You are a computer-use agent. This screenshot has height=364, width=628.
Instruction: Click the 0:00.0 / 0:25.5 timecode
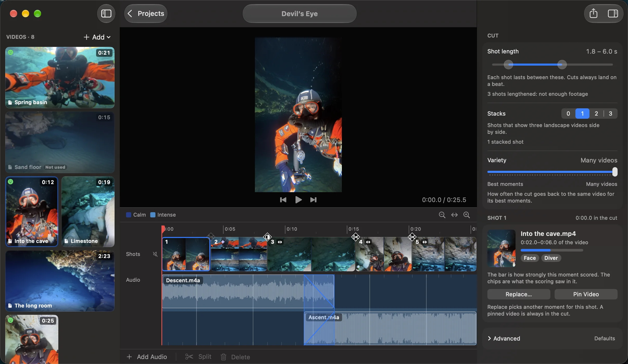click(x=444, y=200)
